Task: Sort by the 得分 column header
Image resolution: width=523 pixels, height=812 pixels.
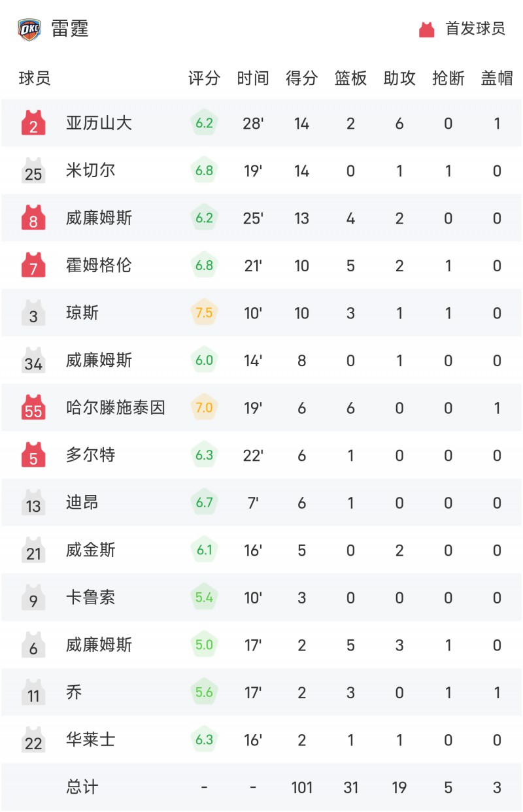Action: pos(302,78)
